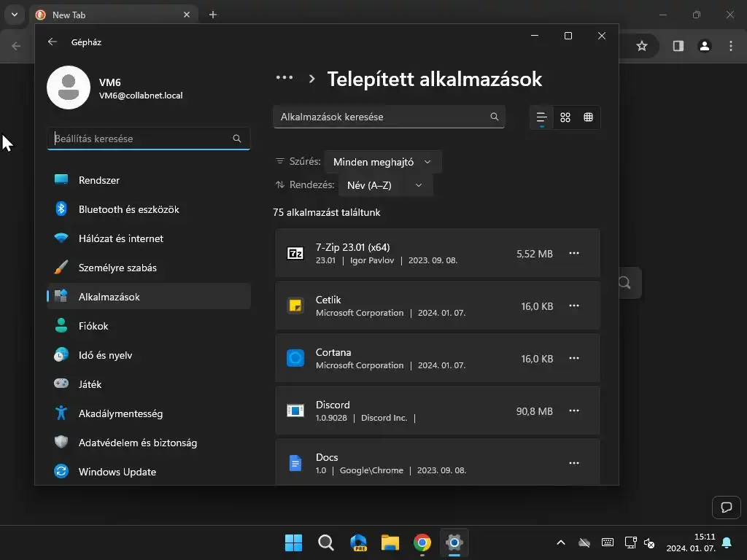Open the browser profile menu
Viewport: 747px width, 560px height.
point(705,46)
